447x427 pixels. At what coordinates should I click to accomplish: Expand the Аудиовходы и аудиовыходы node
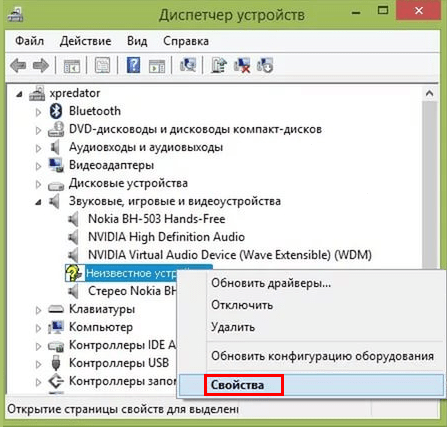coord(38,148)
